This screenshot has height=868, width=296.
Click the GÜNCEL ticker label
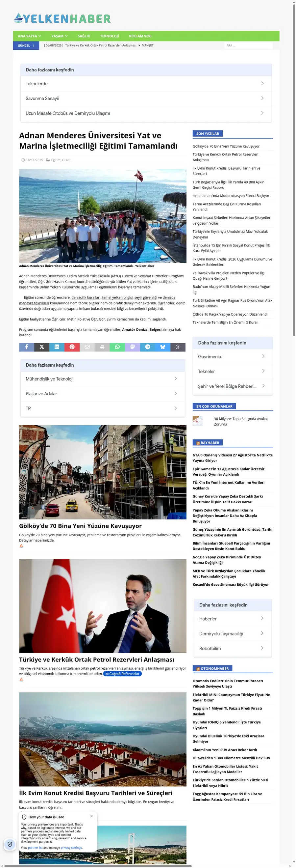click(x=26, y=45)
